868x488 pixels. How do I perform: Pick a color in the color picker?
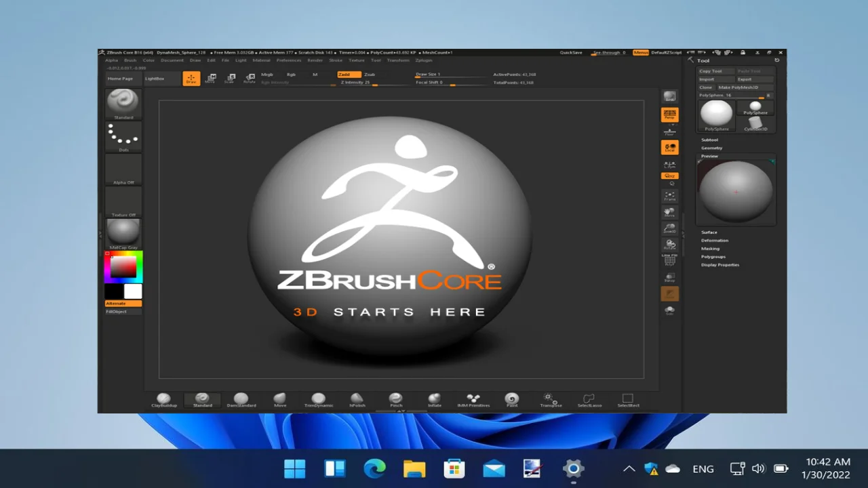point(123,268)
